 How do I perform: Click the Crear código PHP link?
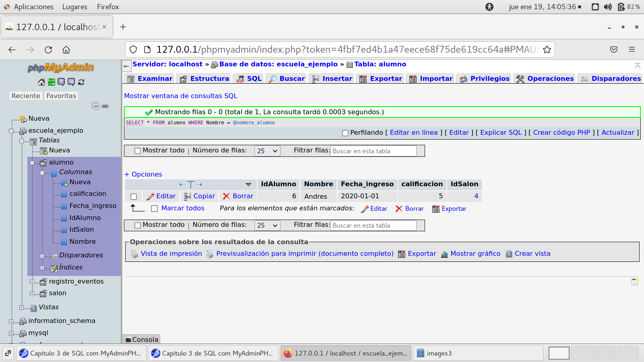[x=561, y=132]
